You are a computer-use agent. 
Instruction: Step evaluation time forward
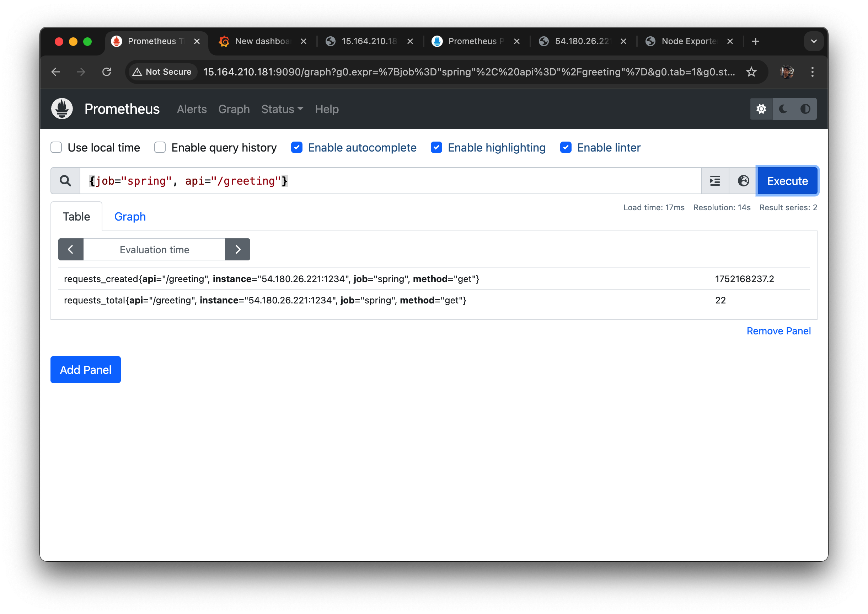click(x=237, y=249)
